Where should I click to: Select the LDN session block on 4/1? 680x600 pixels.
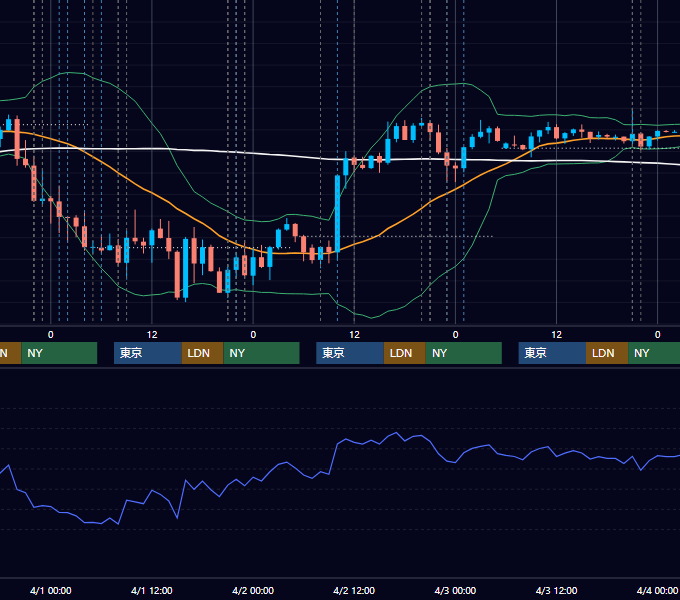tap(203, 353)
